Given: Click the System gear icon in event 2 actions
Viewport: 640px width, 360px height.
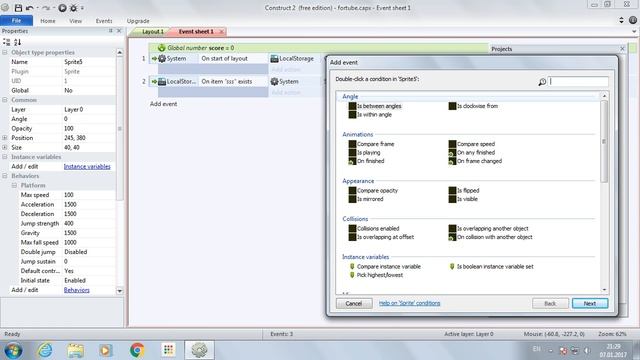Looking at the screenshot, I should (x=274, y=81).
